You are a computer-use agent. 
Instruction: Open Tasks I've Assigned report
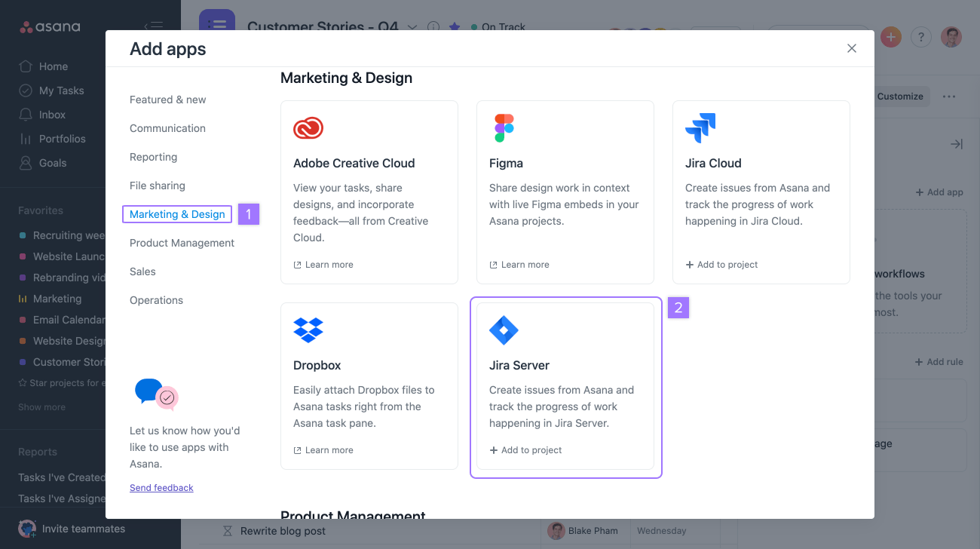tap(62, 498)
